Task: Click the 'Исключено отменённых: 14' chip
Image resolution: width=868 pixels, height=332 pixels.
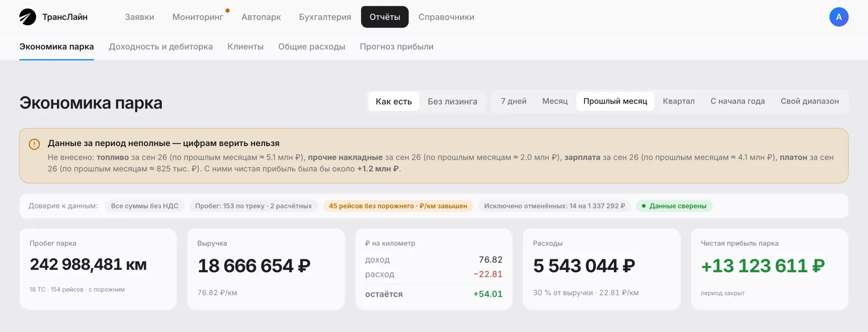Action: click(x=554, y=206)
